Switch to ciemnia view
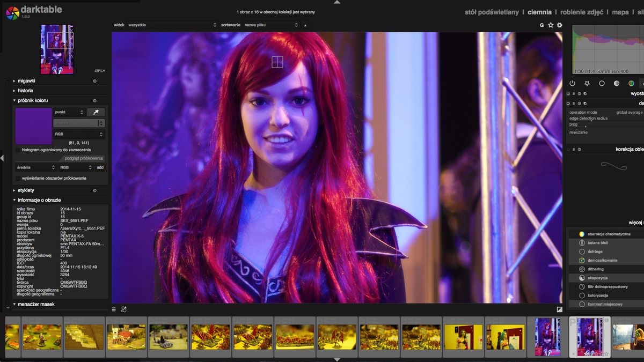 pyautogui.click(x=539, y=12)
